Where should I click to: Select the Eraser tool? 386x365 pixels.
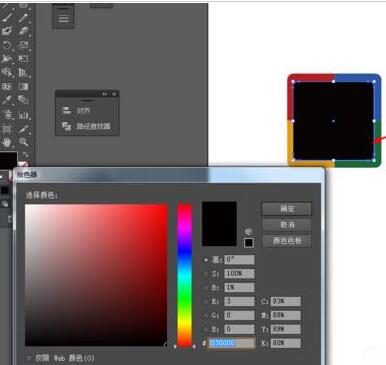pyautogui.click(x=23, y=31)
